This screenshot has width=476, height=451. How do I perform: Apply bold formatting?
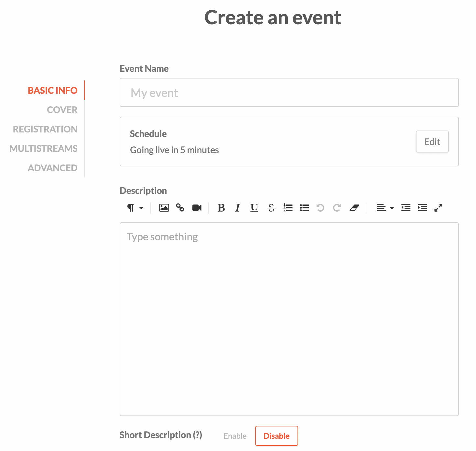[221, 208]
